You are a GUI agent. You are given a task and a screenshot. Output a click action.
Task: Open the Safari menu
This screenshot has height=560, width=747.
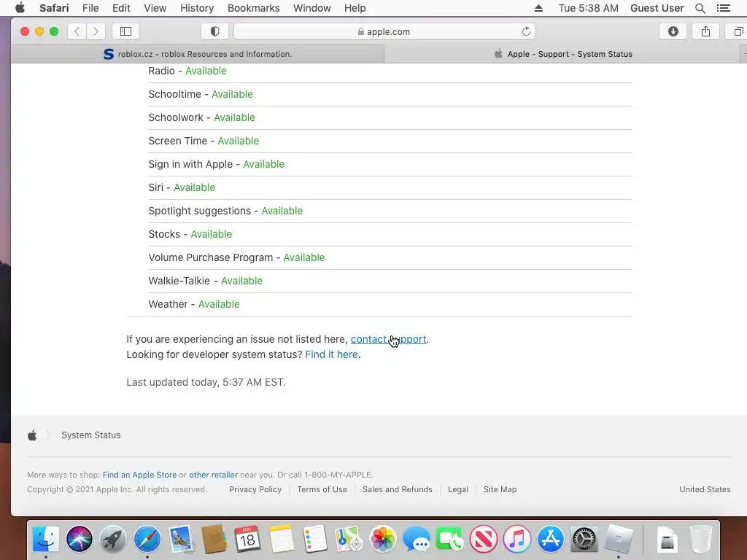click(54, 8)
